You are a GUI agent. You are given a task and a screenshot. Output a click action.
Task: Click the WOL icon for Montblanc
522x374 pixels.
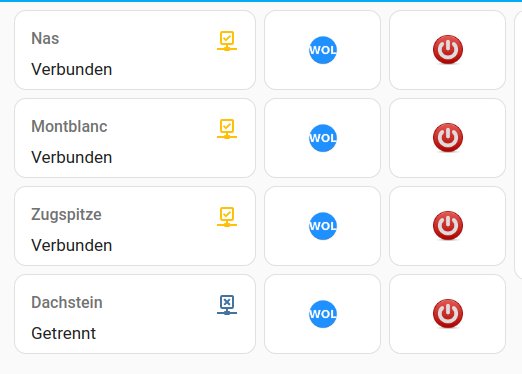tap(323, 138)
